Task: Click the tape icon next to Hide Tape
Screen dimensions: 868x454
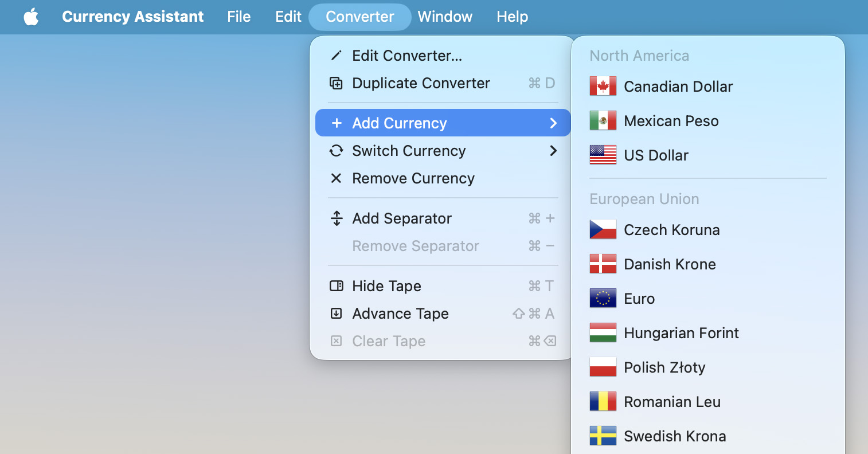Action: [337, 285]
